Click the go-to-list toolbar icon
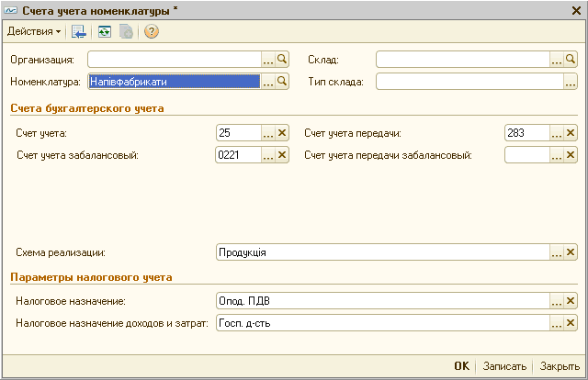The height and width of the screenshot is (380, 588). pos(79,31)
